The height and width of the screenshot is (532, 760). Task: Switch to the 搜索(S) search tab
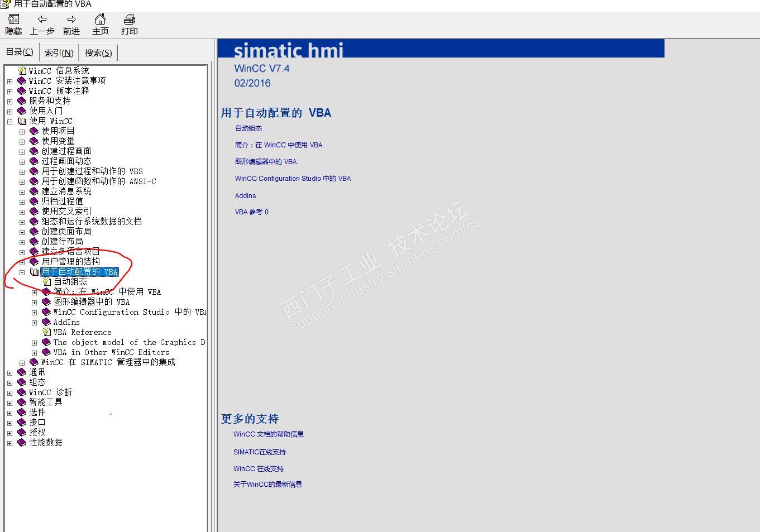point(98,52)
